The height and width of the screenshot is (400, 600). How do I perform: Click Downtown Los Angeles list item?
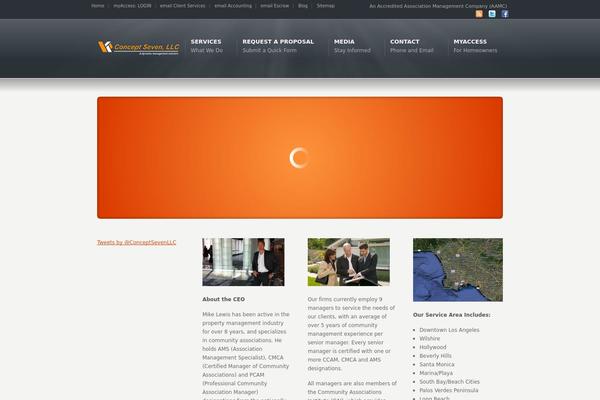click(449, 330)
